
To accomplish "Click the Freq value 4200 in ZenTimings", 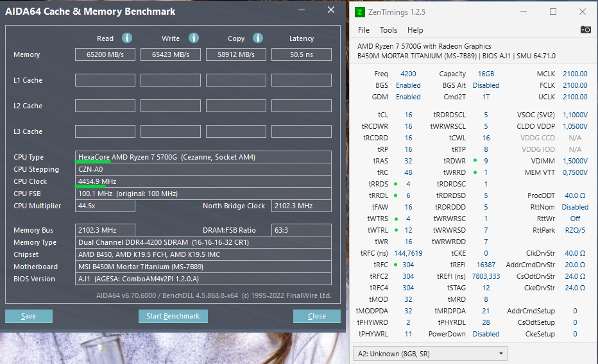I will coord(408,74).
